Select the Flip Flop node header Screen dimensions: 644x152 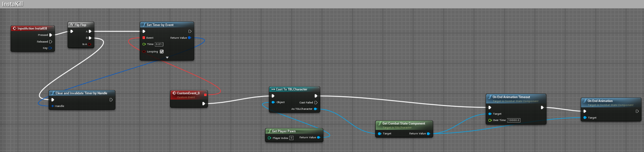point(80,25)
